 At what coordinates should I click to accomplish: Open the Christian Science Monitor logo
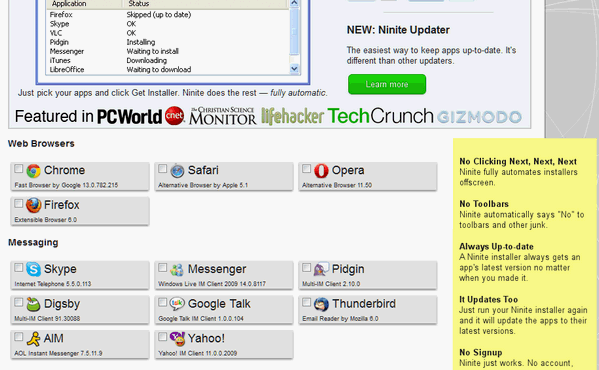coord(222,116)
